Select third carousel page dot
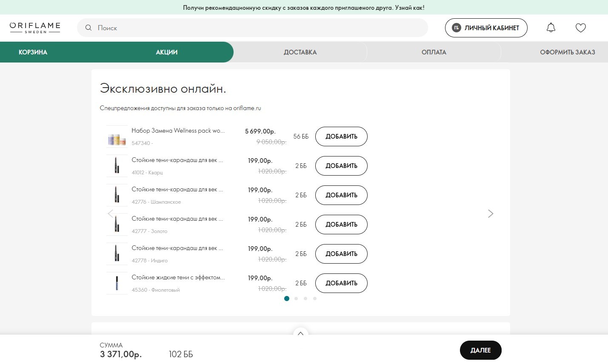 pos(305,299)
